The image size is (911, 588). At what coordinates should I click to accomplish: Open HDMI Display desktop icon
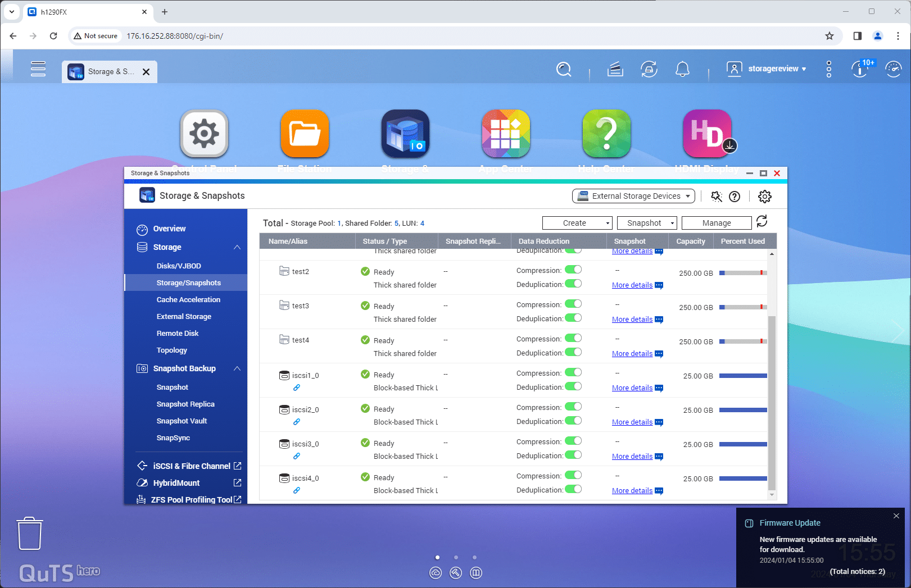707,134
